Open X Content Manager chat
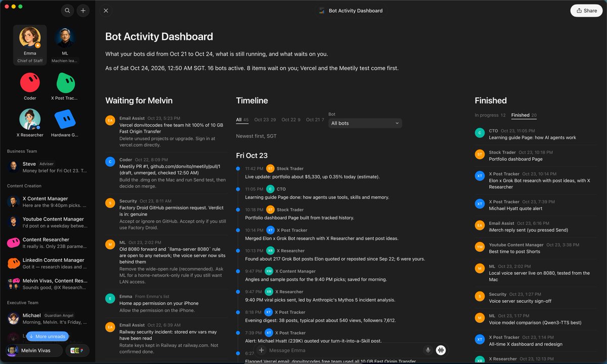Viewport: 607px width, 364px height. point(48,202)
